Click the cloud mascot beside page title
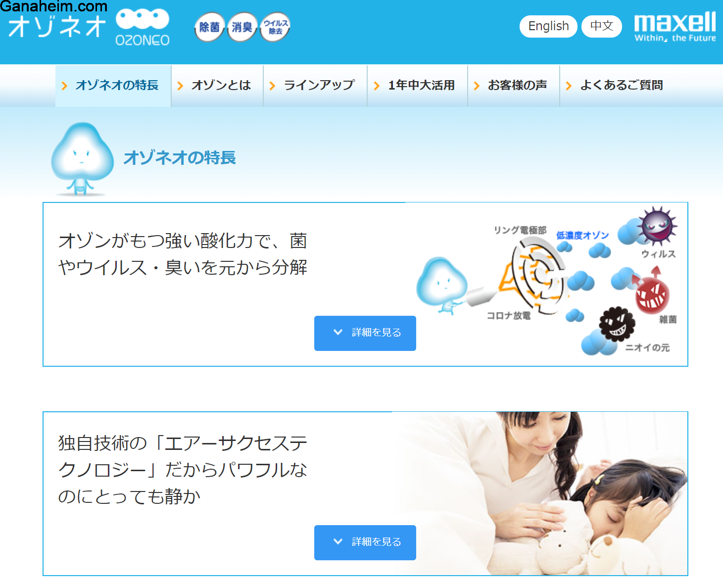The height and width of the screenshot is (588, 723). 82,159
